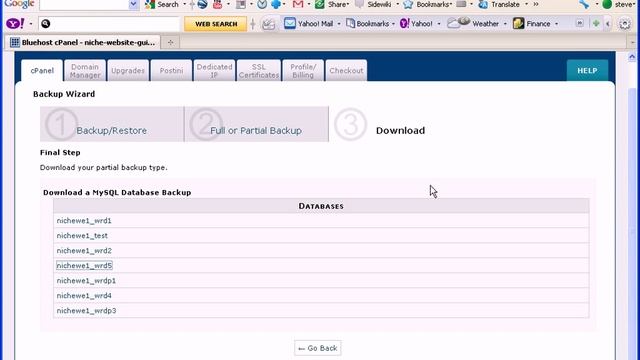Image resolution: width=640 pixels, height=360 pixels.
Task: Open the Dedicated IP tab
Action: point(214,71)
